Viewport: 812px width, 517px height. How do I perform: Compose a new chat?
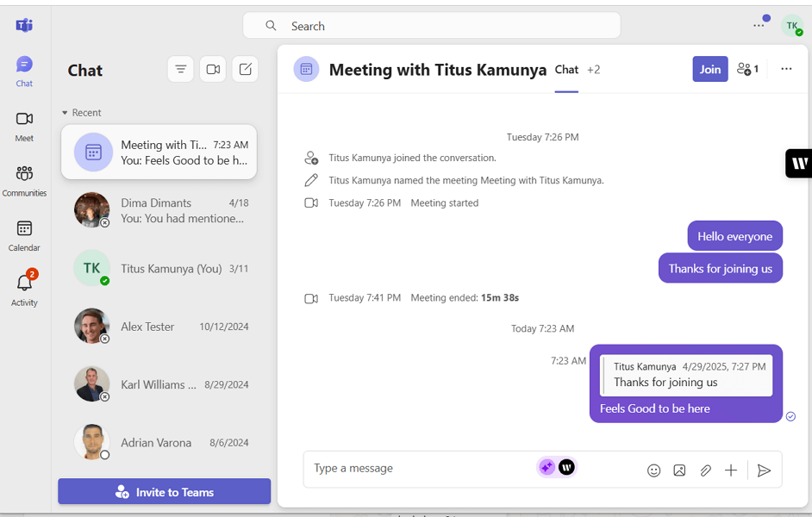click(x=245, y=69)
